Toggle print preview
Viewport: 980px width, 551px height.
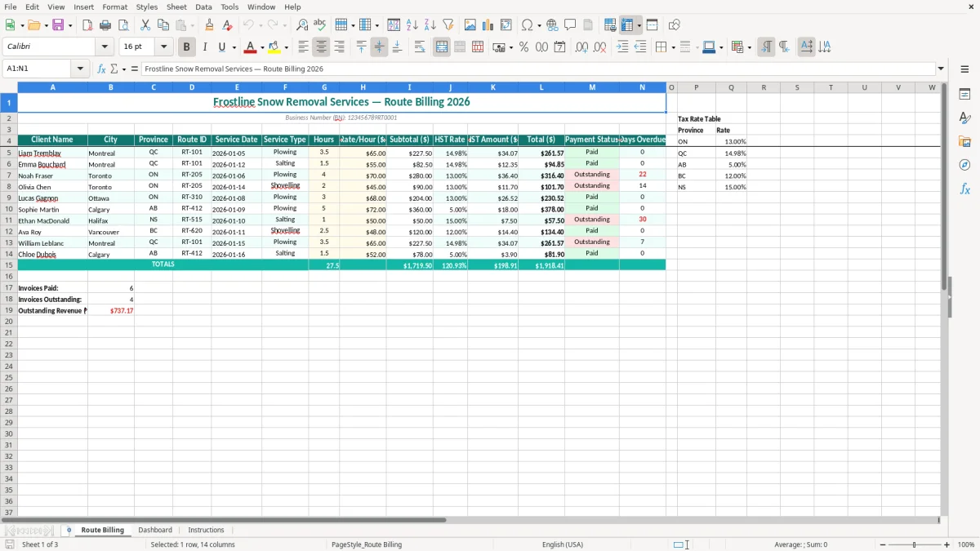pos(123,25)
